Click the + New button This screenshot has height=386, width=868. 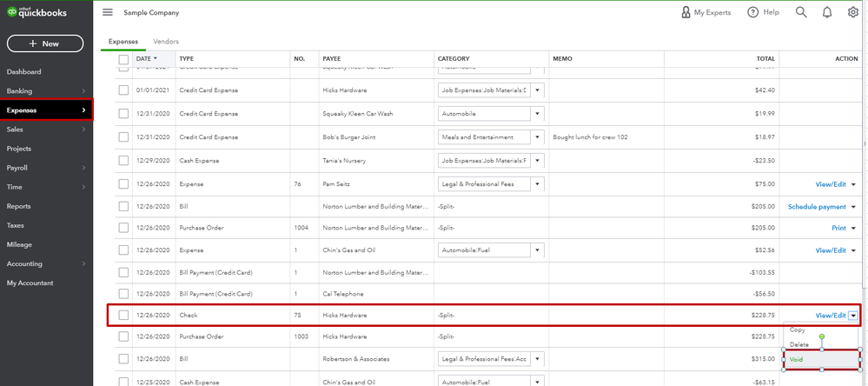click(x=45, y=43)
